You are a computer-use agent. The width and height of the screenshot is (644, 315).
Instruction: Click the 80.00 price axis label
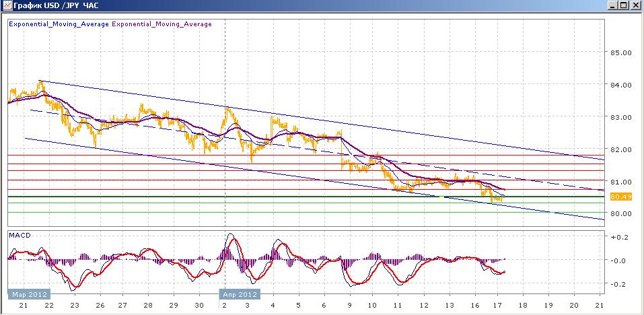(620, 214)
